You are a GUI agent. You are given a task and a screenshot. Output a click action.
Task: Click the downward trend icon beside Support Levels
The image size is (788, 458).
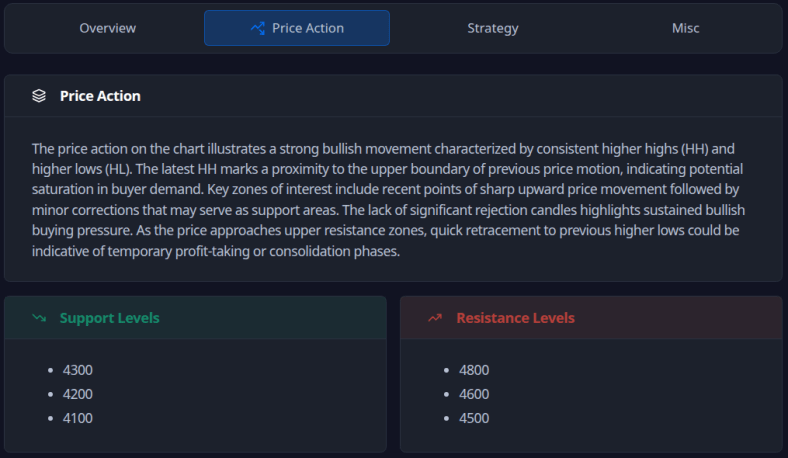pos(39,318)
